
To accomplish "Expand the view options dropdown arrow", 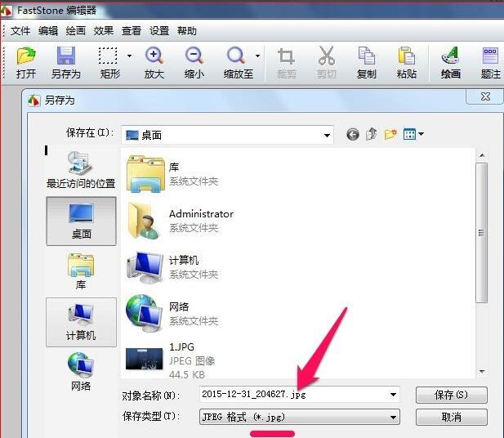I will click(x=421, y=134).
